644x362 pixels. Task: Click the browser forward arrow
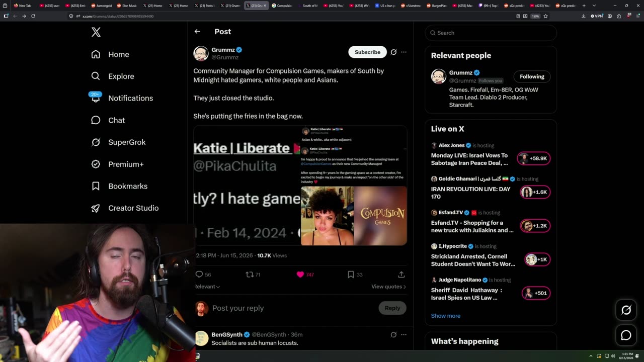[24, 16]
